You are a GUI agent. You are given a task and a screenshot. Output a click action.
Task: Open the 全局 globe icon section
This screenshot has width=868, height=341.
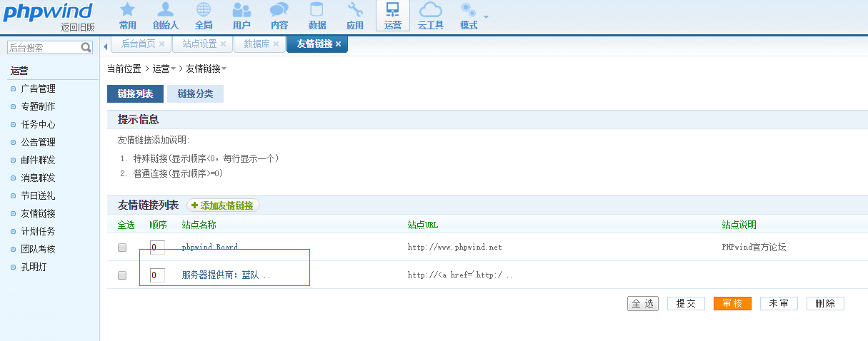(x=204, y=16)
